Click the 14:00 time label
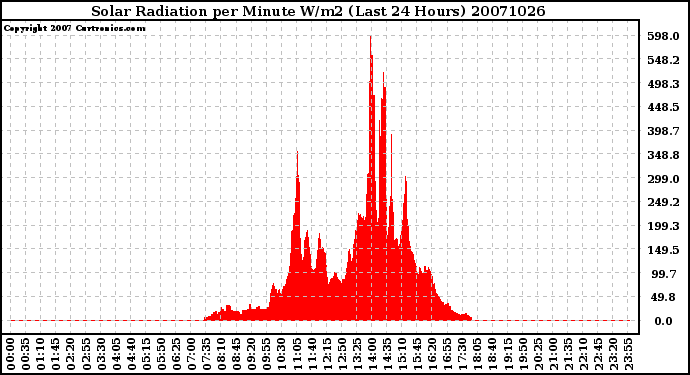The image size is (690, 375). tap(372, 354)
